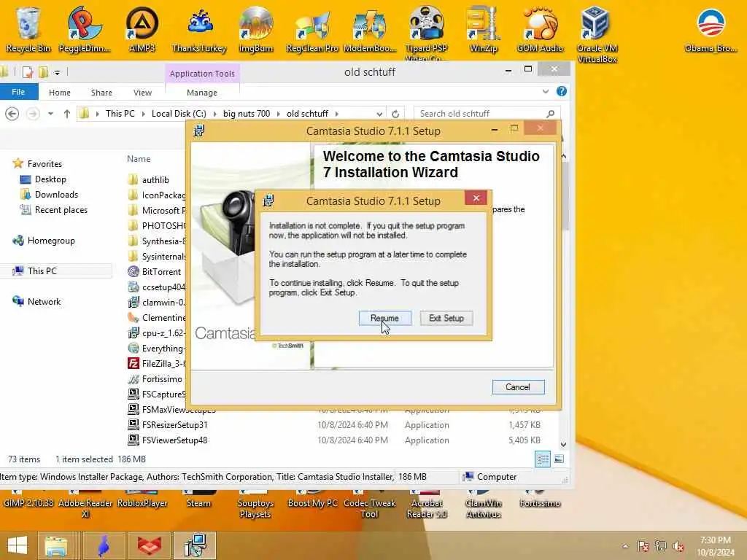This screenshot has width=747, height=560.
Task: Click the Exit Setup button
Action: coord(446,318)
